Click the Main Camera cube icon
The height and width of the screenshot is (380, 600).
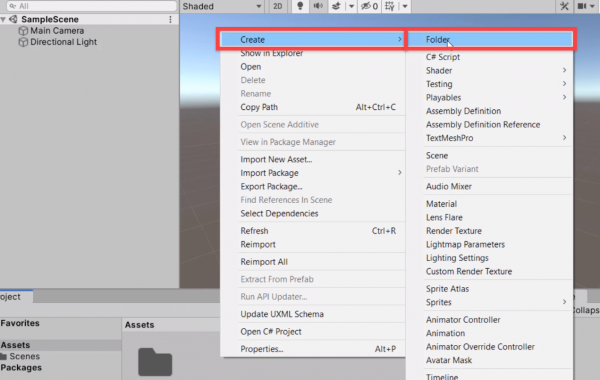[x=23, y=31]
